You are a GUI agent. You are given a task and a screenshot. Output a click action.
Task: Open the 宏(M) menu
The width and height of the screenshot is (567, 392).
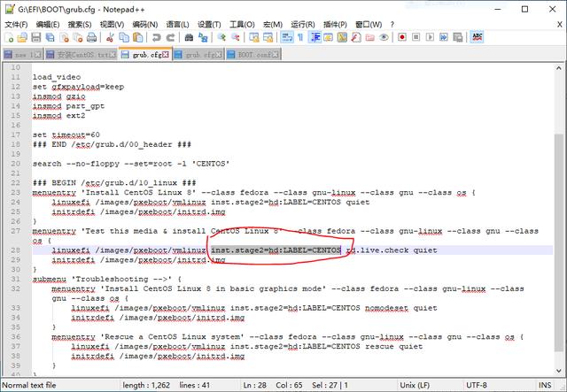coord(273,25)
